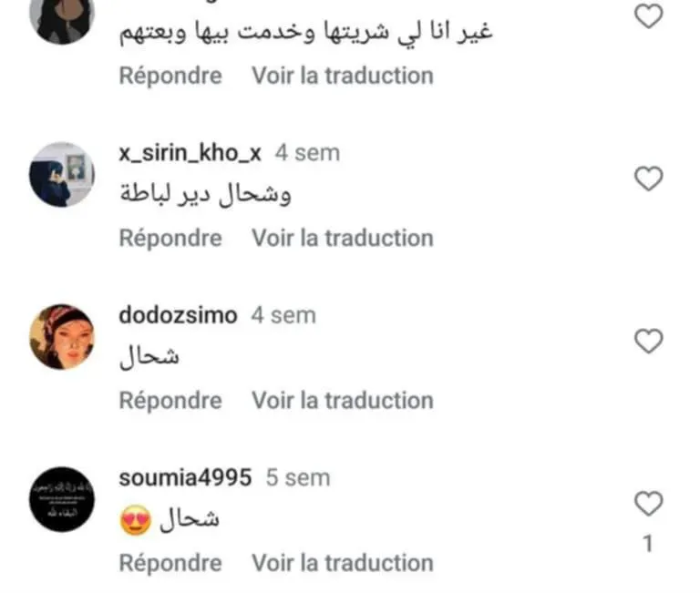Translate x_sirin_kho_x's comment via Voir la traduction

(x=343, y=239)
